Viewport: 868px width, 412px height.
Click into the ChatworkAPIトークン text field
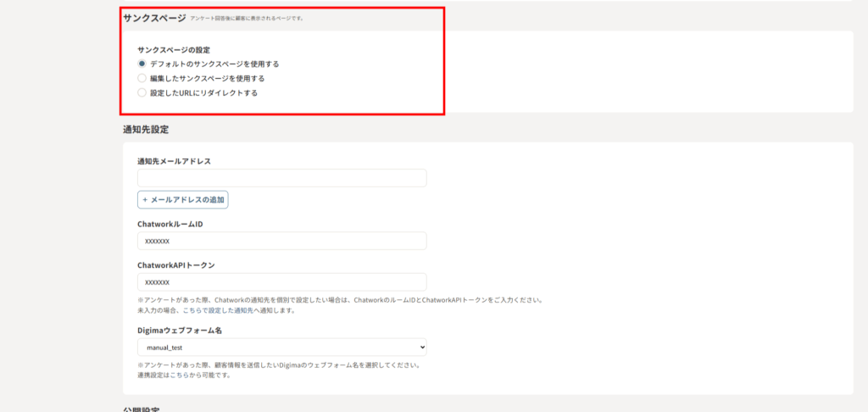pos(281,282)
